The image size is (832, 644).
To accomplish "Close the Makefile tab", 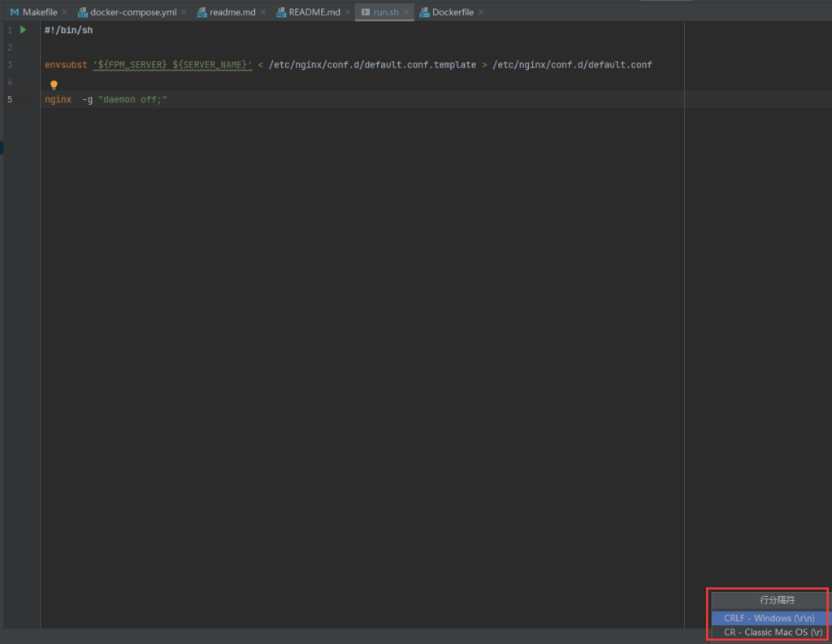I will (64, 12).
